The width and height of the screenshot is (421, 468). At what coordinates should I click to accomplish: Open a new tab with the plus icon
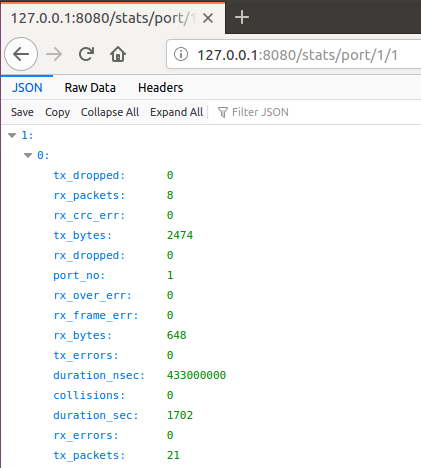point(242,17)
